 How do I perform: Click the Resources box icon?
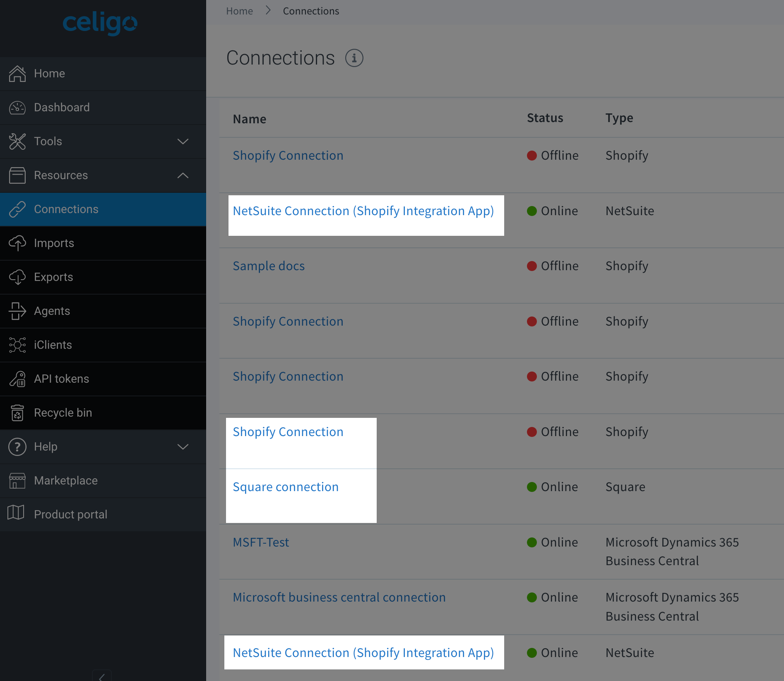pos(17,175)
